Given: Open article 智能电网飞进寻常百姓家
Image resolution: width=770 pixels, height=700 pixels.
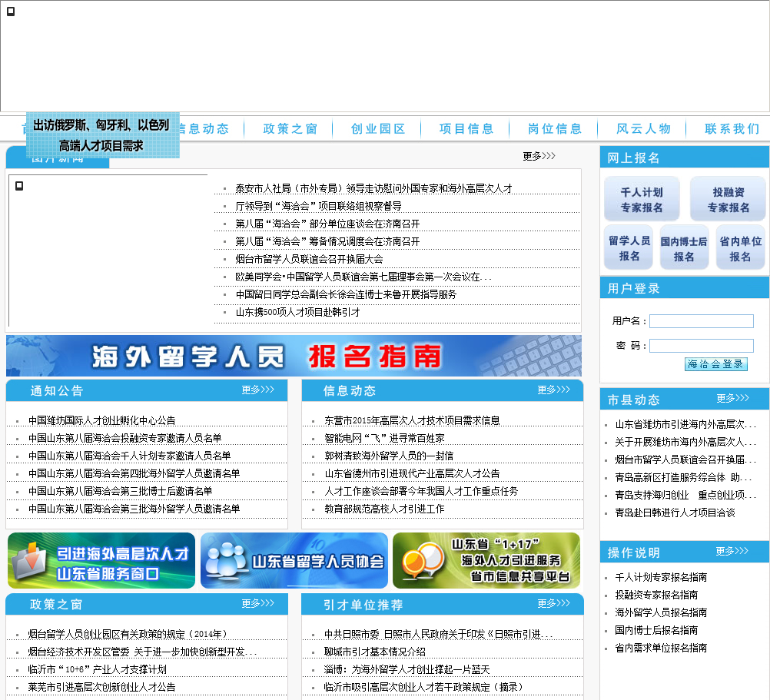Looking at the screenshot, I should [x=384, y=438].
